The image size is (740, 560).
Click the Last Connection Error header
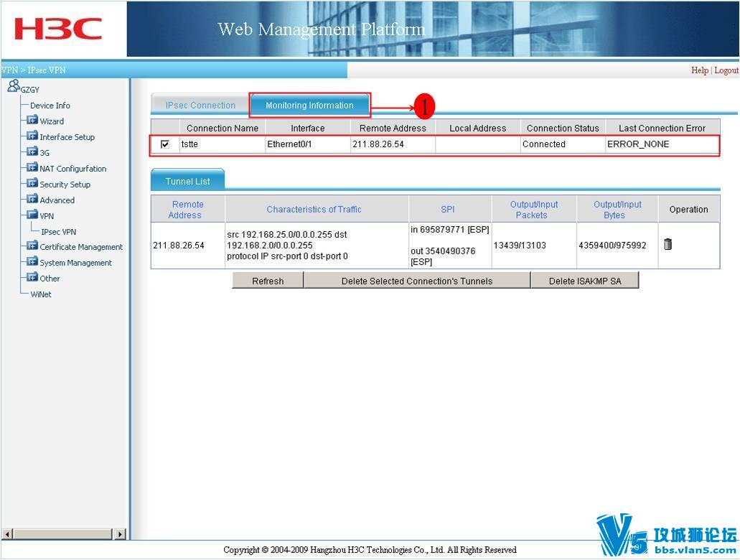662,128
